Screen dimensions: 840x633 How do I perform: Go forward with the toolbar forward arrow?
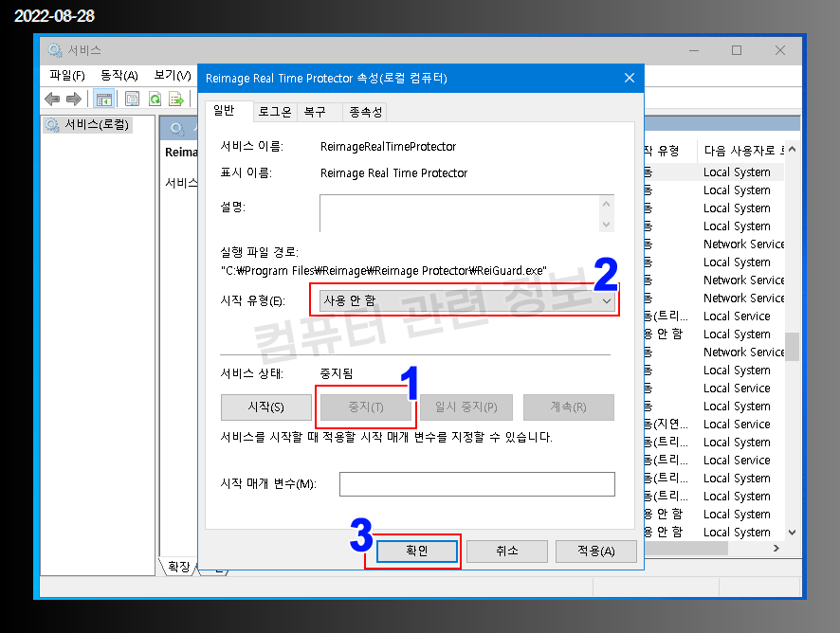coord(73,99)
